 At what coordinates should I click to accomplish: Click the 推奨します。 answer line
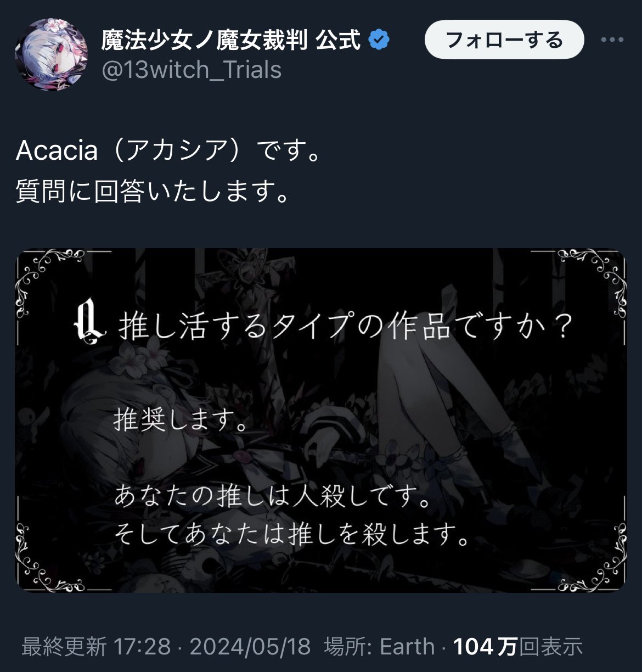point(181,422)
